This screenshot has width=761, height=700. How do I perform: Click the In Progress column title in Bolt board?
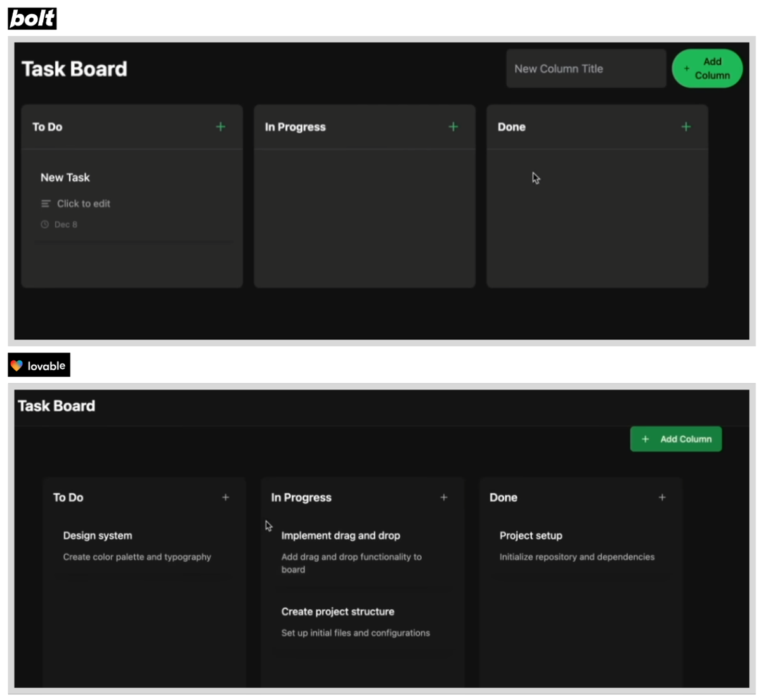(296, 127)
